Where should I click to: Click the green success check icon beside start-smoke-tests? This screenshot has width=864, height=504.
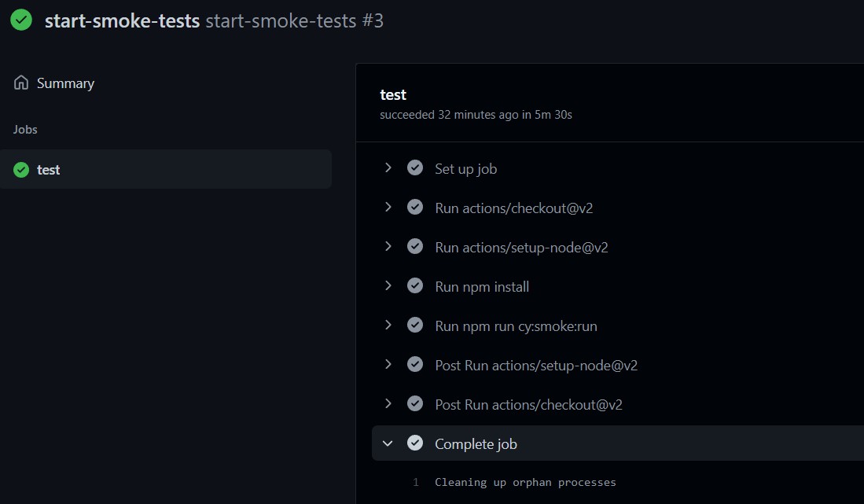[x=20, y=20]
